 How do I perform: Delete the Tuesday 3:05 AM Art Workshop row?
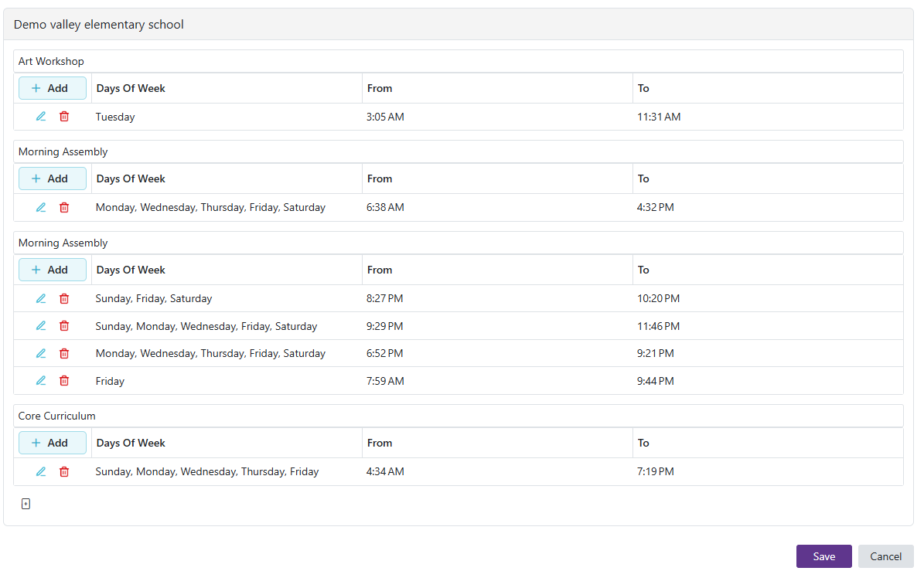pyautogui.click(x=64, y=117)
